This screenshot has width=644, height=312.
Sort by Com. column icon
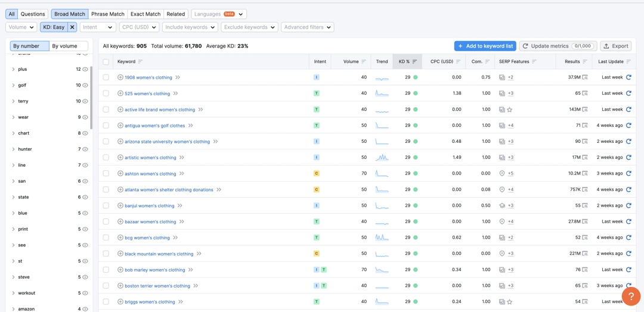[x=487, y=61]
